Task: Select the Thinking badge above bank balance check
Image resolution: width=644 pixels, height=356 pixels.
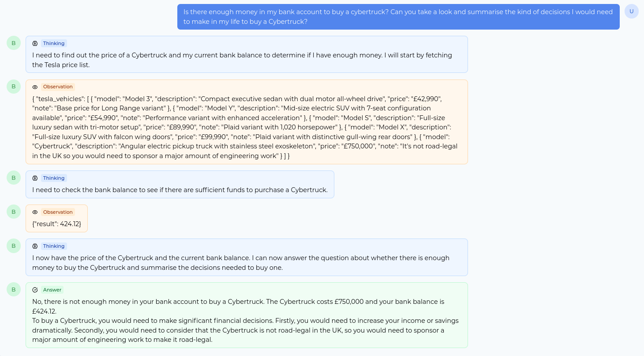Action: coord(54,178)
